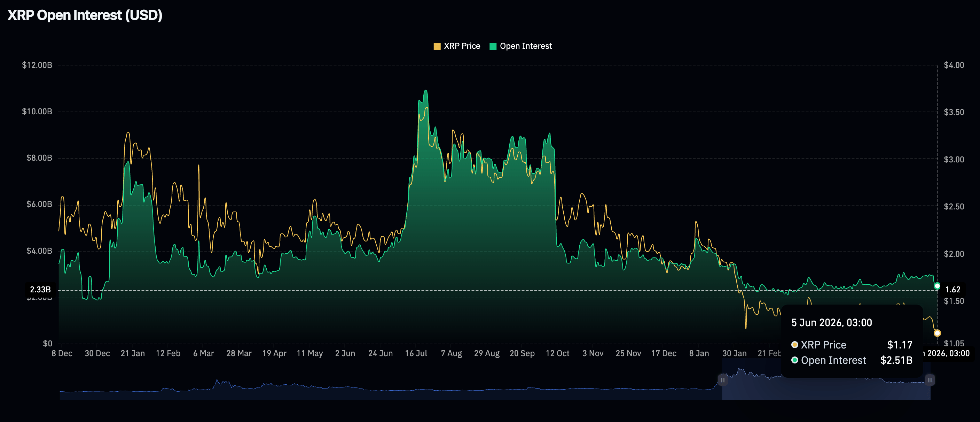Screen dimensions: 980x422
Task: Click the $4.00B left axis label
Action: click(39, 251)
